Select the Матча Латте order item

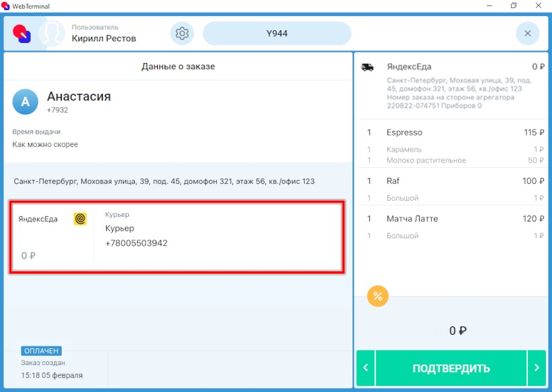coord(453,219)
